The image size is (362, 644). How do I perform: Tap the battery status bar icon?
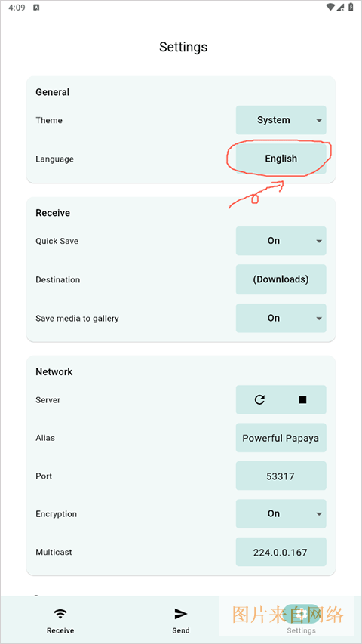(351, 7)
